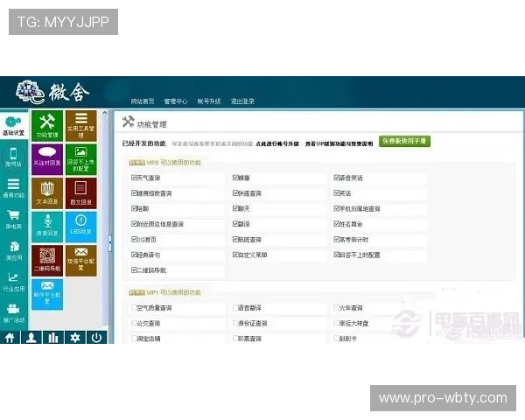Select the blue LBS回复 compass tile
The image size is (525, 420).
pos(81,227)
